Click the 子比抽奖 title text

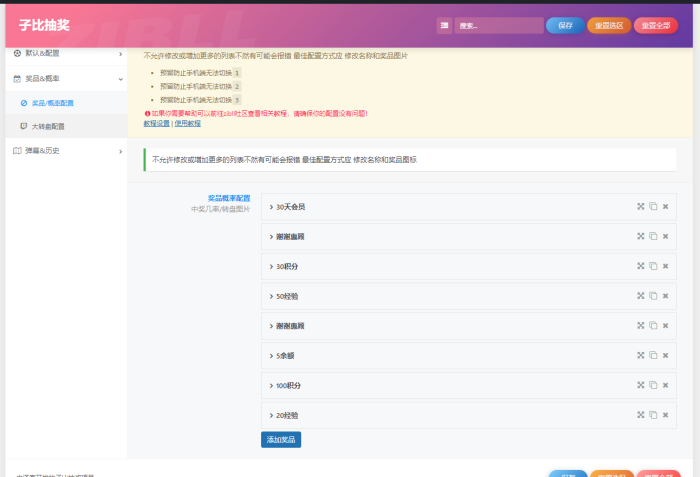[x=44, y=25]
